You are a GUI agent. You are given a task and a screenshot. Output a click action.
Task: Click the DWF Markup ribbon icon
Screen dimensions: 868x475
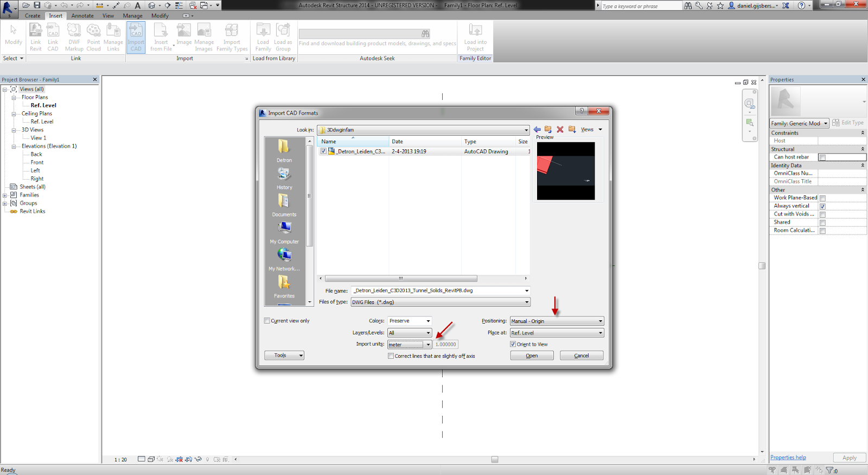click(74, 37)
